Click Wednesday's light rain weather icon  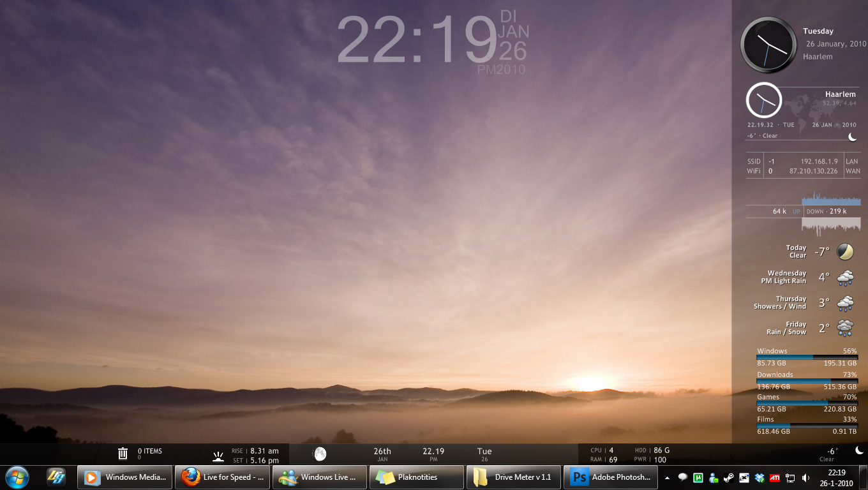845,278
